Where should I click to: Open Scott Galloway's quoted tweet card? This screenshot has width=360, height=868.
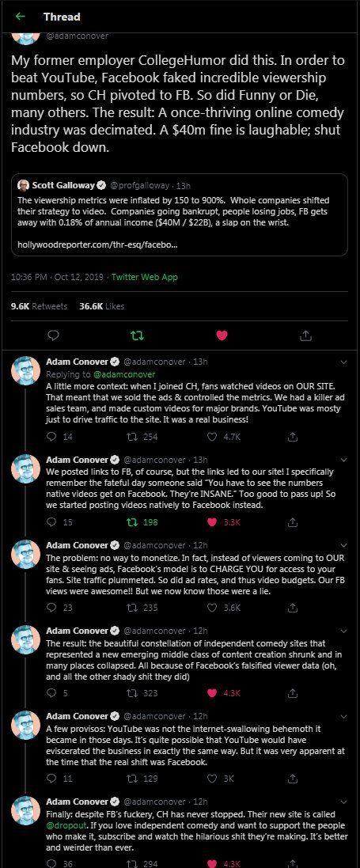[180, 214]
